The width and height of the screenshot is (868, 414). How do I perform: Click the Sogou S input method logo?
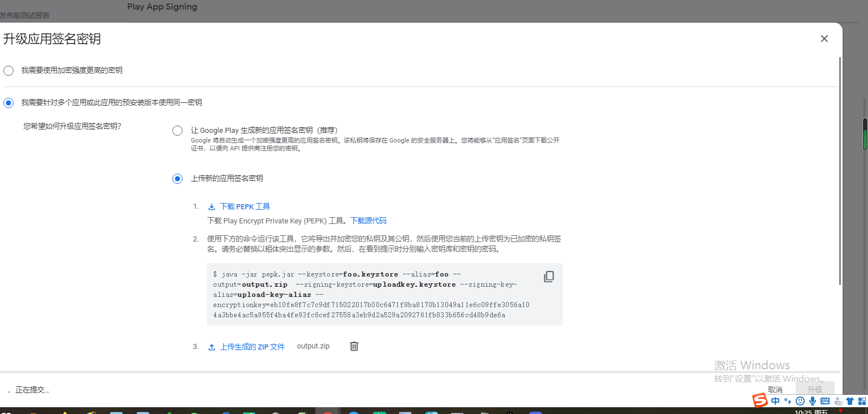(760, 400)
